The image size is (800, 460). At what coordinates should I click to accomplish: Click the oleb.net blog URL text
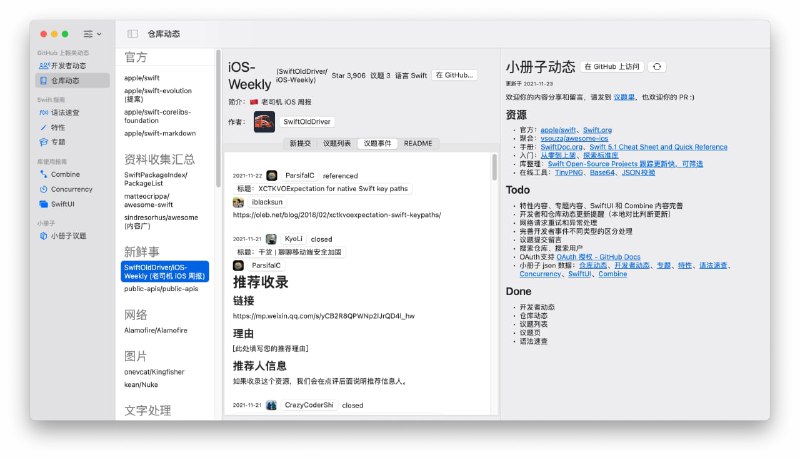click(x=337, y=215)
